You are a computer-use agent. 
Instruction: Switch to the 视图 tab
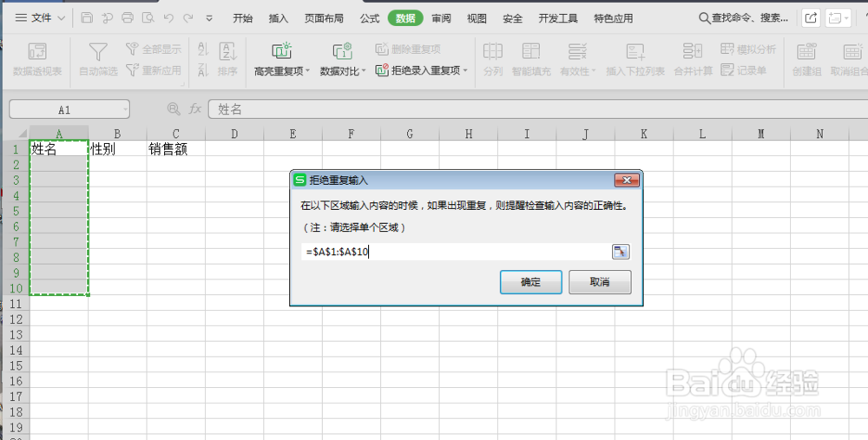tap(477, 18)
